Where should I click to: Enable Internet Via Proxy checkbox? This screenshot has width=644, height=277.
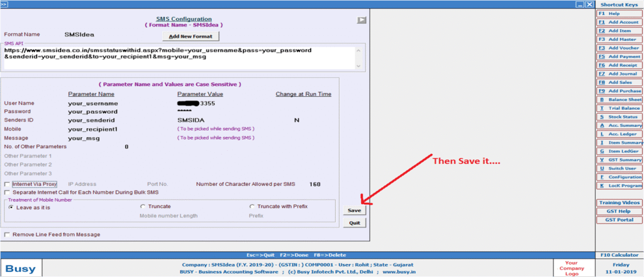click(7, 184)
